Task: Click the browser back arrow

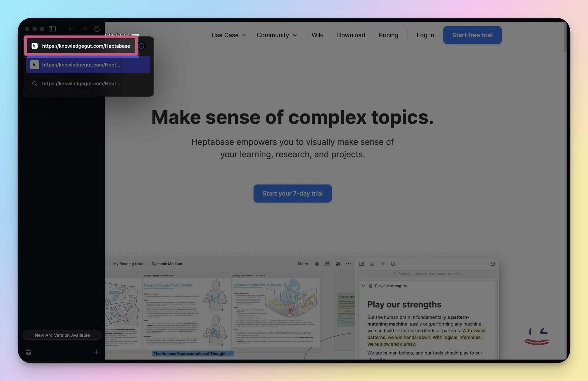Action: [71, 29]
